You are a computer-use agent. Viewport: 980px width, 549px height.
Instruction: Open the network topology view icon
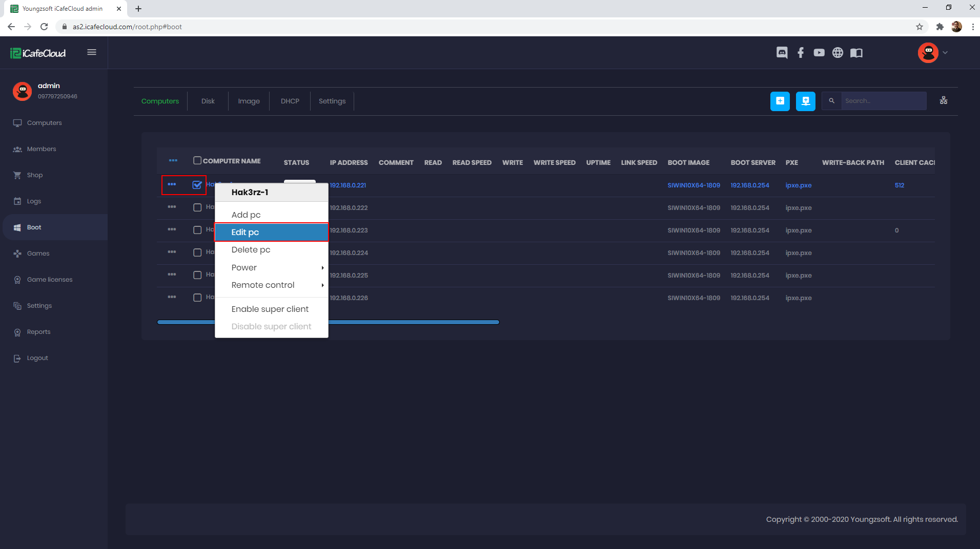(x=944, y=100)
